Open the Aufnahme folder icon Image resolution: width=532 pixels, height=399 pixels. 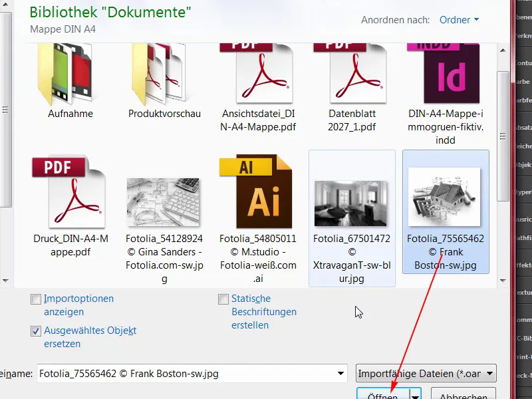65,74
